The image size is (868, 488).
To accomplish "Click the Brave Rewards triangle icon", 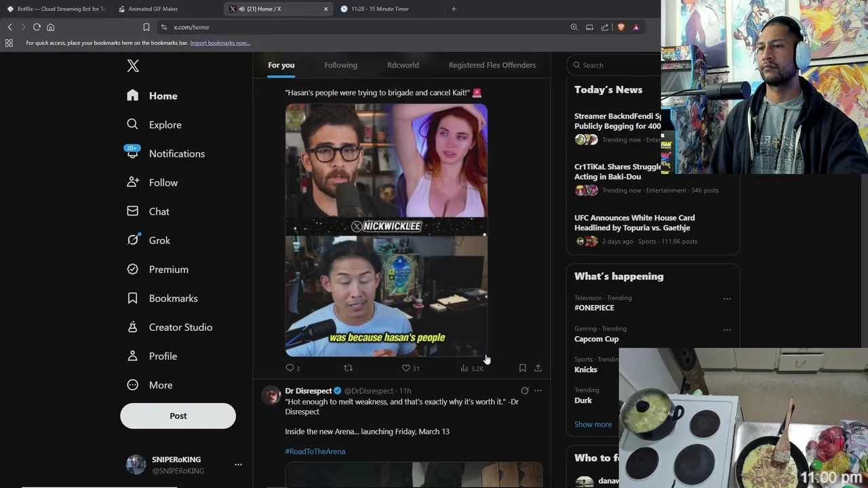I will [x=636, y=27].
